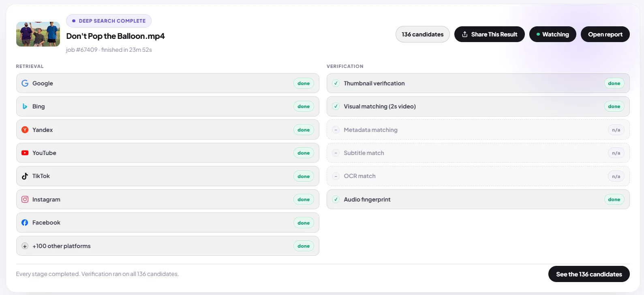Click See the 136 candidates button
Viewport: 644px width, 295px height.
[589, 274]
